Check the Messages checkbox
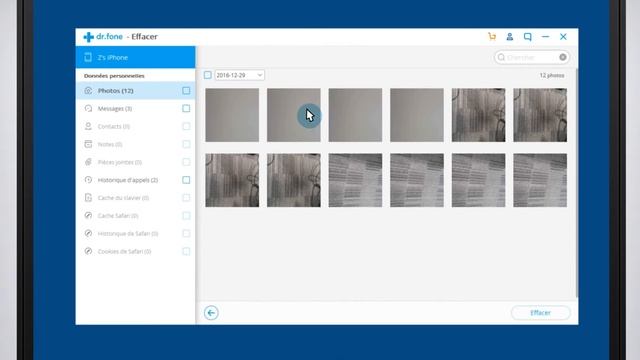Screen dimensions: 640x360 pos(186,109)
